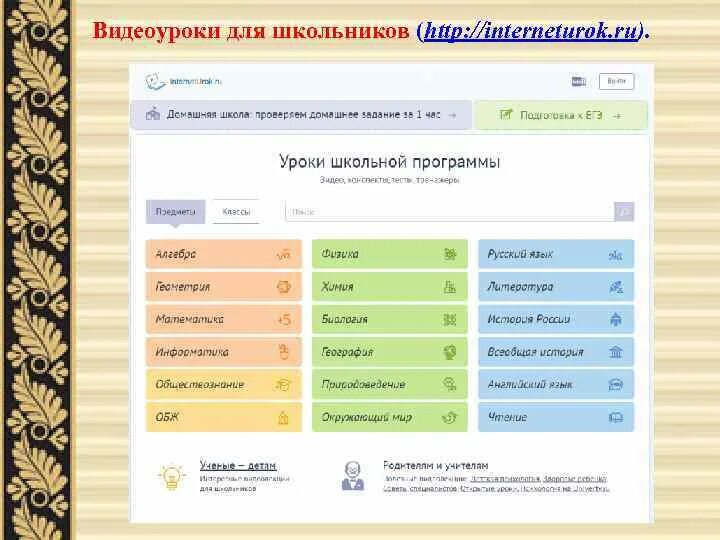Click the book icon on Чтение

[x=616, y=417]
